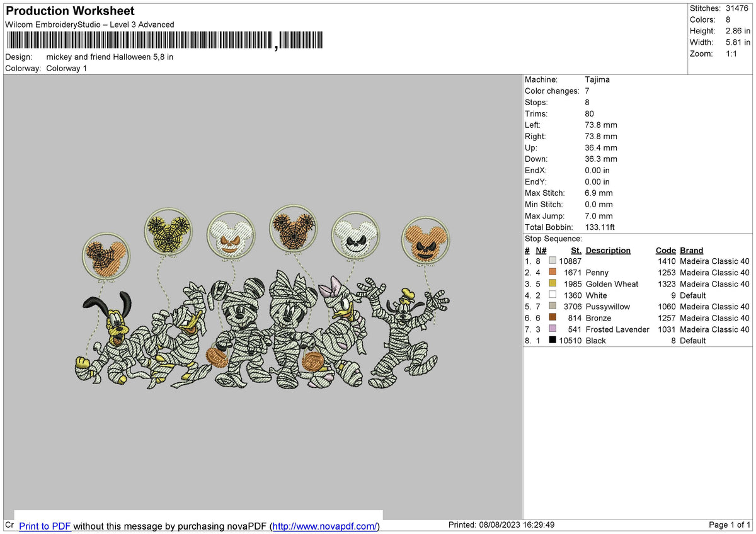Click the Down value 36.3 mm
This screenshot has width=756, height=534.
coord(601,159)
